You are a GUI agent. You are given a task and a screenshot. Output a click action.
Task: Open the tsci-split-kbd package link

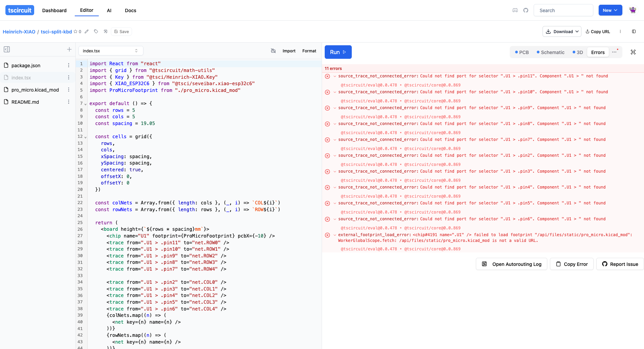pos(56,32)
